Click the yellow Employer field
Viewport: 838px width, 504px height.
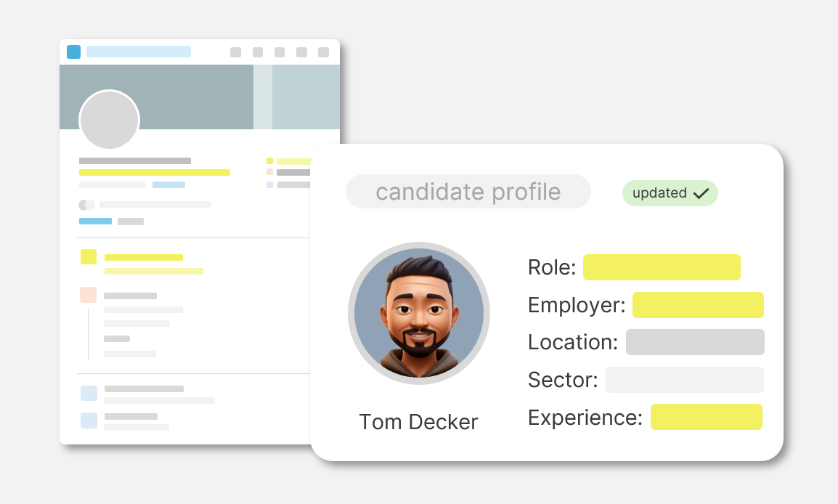(698, 304)
